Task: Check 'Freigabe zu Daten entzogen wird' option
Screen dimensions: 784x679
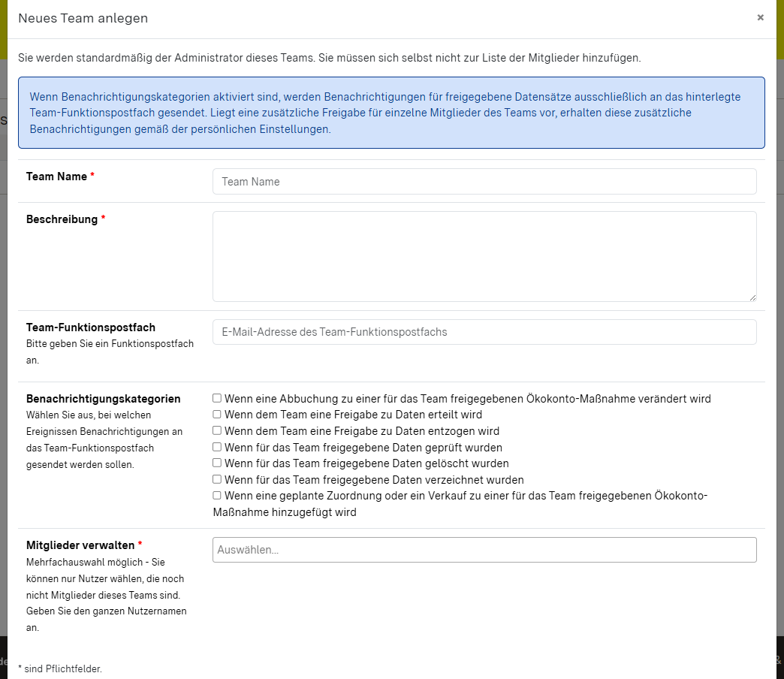Action: (x=217, y=430)
